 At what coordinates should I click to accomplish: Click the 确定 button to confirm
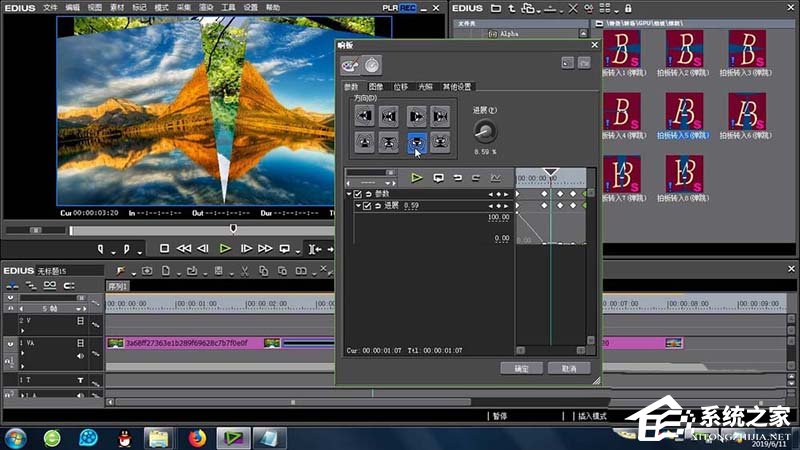pyautogui.click(x=521, y=368)
